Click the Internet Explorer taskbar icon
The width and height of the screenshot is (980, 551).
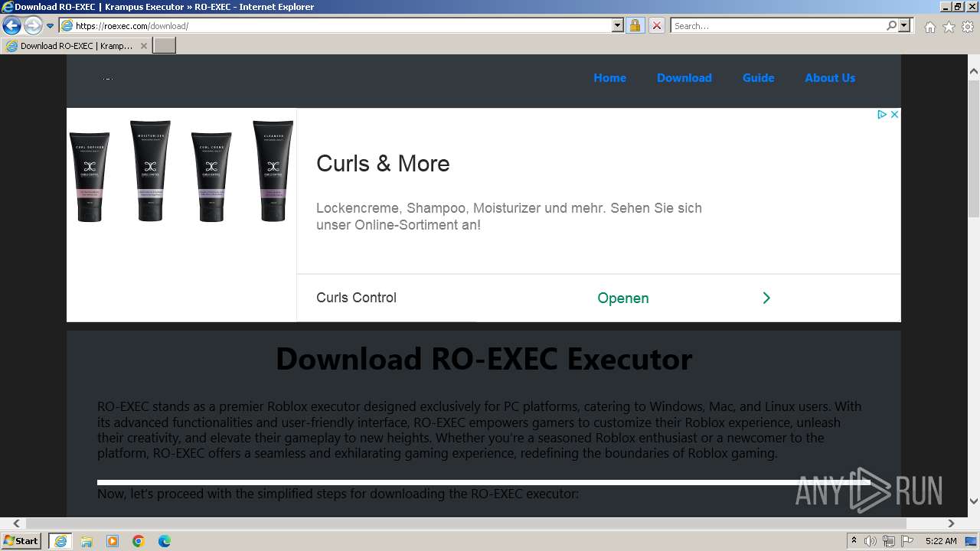60,541
